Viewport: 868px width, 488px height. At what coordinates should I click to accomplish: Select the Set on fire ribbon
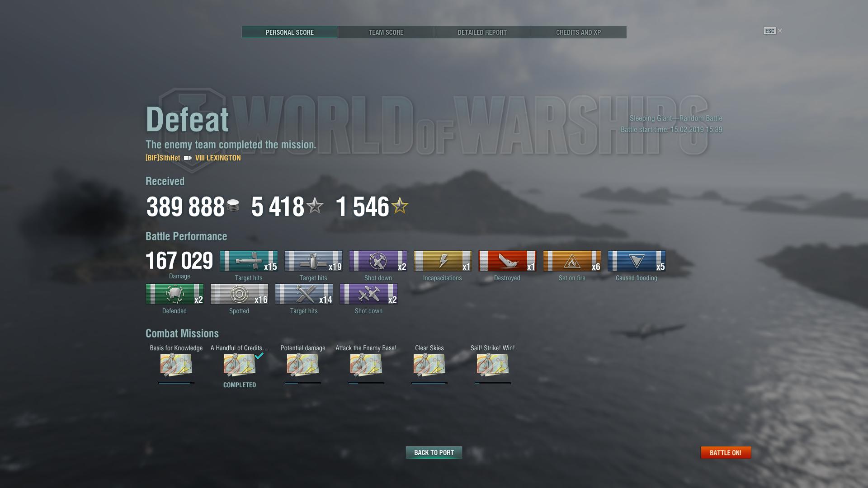point(572,261)
